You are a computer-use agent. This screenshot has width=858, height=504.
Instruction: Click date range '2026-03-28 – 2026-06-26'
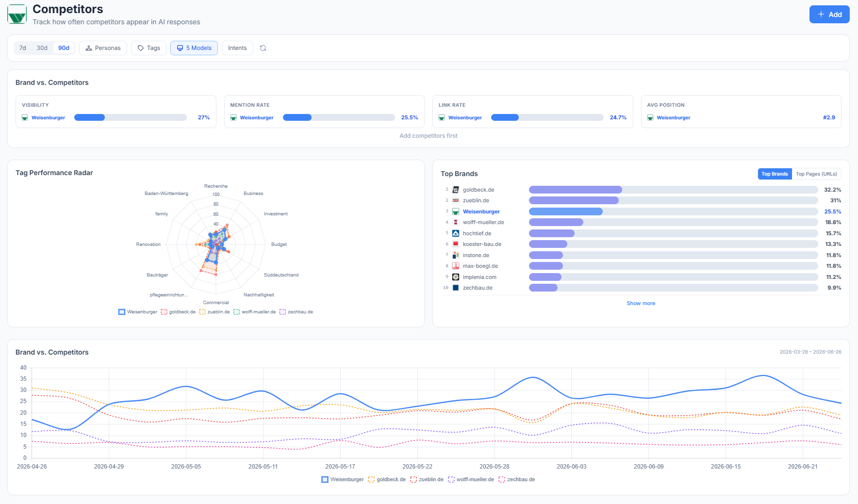pyautogui.click(x=810, y=352)
